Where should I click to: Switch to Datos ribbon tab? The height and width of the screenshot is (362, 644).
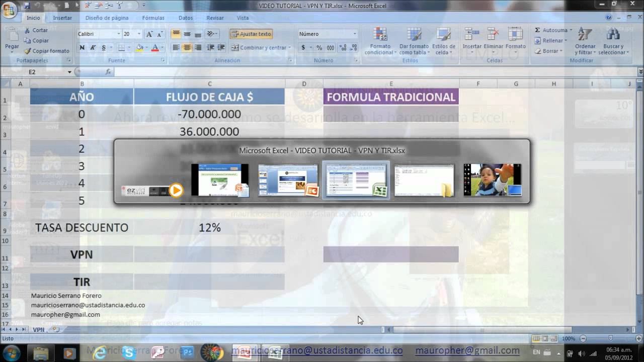(186, 18)
